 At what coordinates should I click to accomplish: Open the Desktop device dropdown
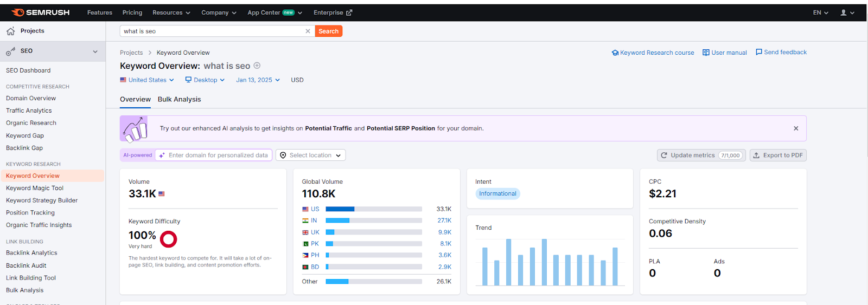tap(205, 80)
